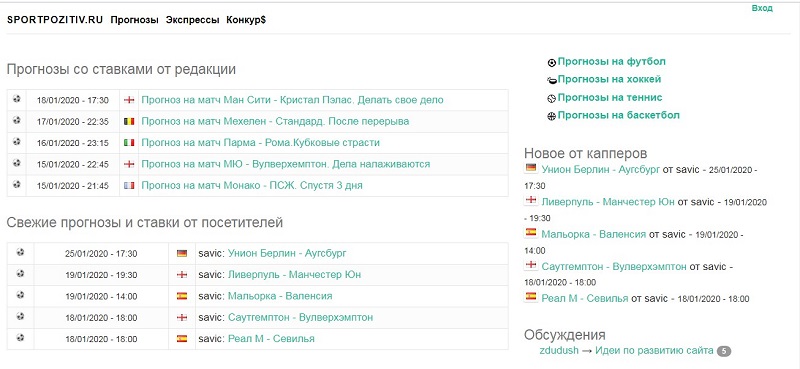Open forecast Ман Сити - Кристал Пэлас
800x369 pixels.
click(292, 100)
